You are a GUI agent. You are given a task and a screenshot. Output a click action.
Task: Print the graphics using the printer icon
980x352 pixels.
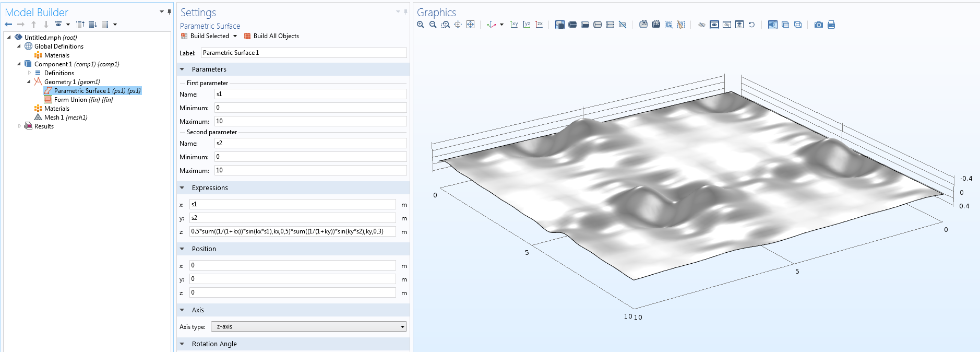(x=831, y=25)
